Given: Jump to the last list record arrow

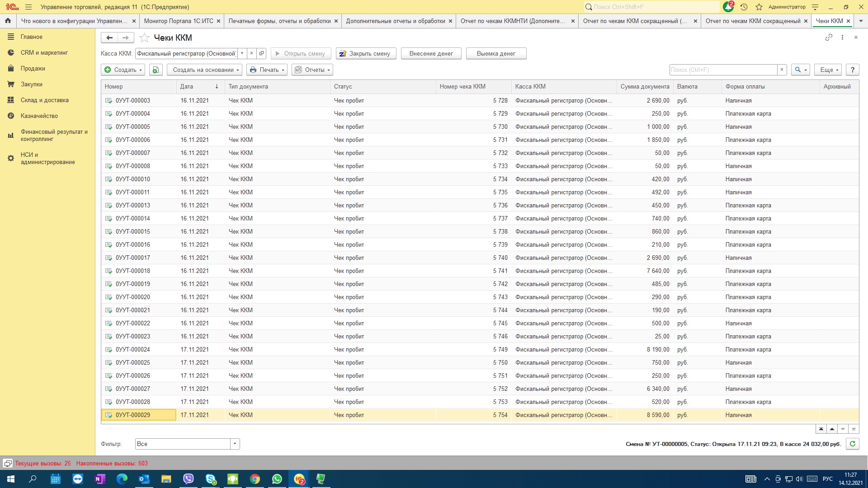Looking at the screenshot, I should [x=854, y=429].
